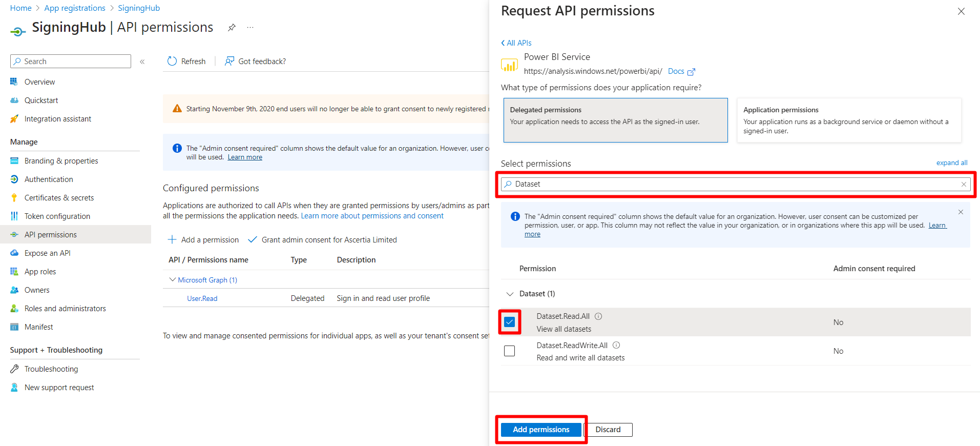Image resolution: width=980 pixels, height=446 pixels.
Task: Select the Application permissions option card
Action: [x=849, y=120]
